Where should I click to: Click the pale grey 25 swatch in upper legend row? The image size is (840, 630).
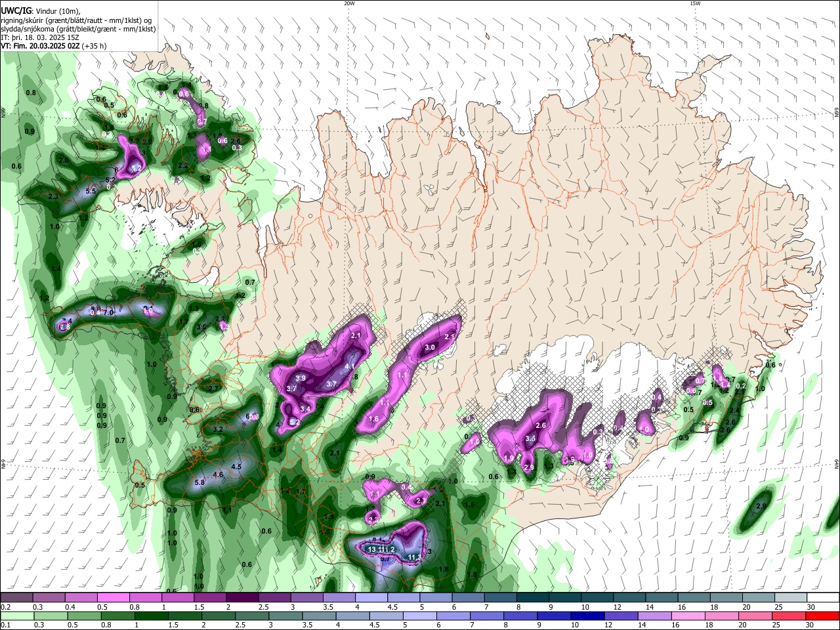click(790, 598)
